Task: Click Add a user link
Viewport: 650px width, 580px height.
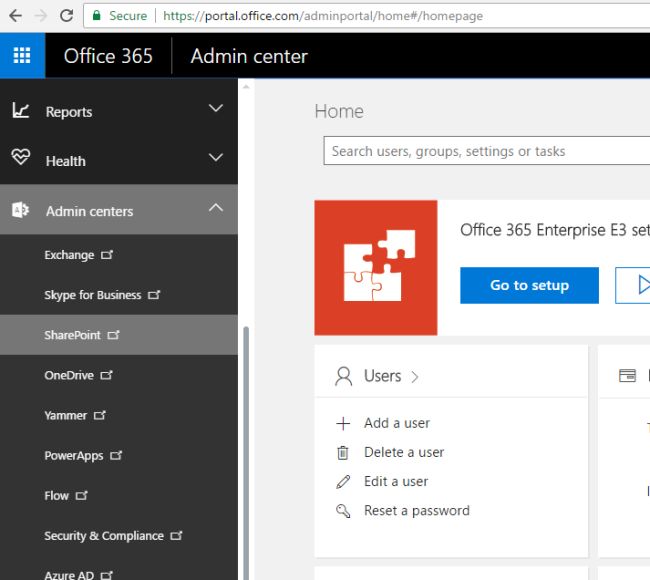Action: [x=397, y=423]
